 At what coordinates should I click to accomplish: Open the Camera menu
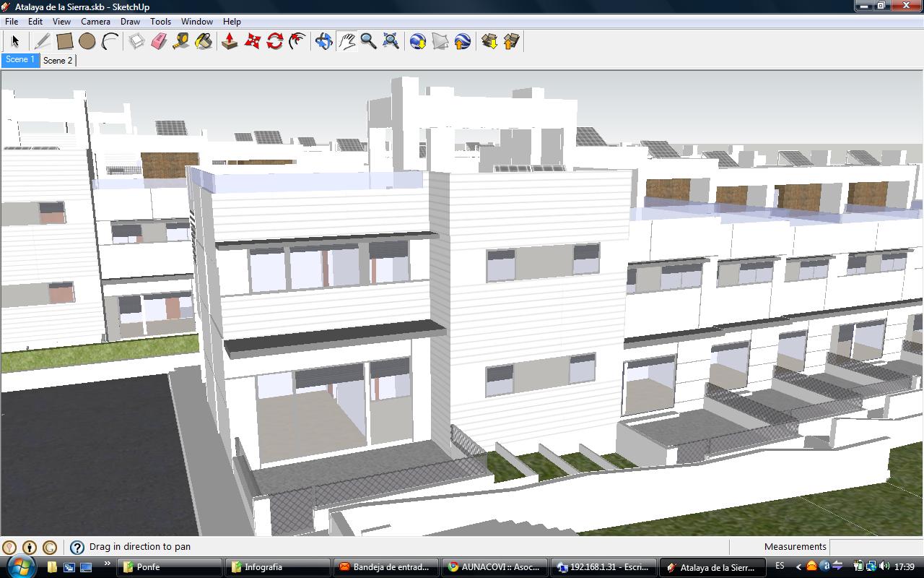95,22
